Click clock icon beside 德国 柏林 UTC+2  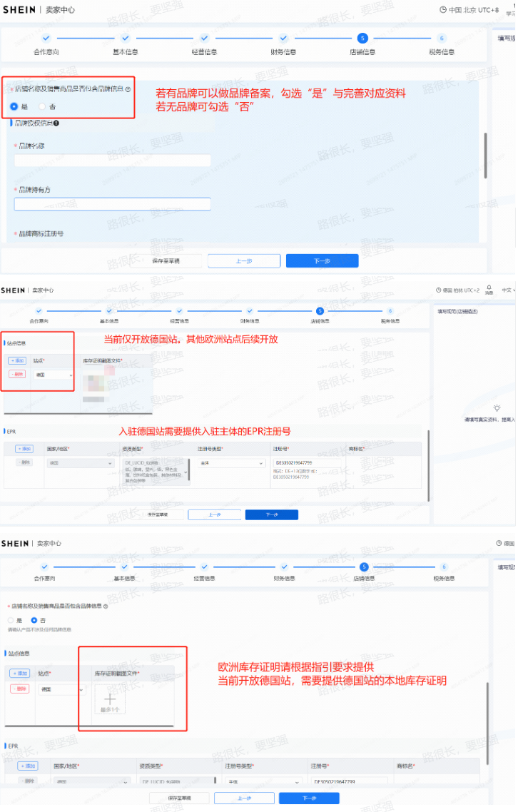(x=438, y=290)
